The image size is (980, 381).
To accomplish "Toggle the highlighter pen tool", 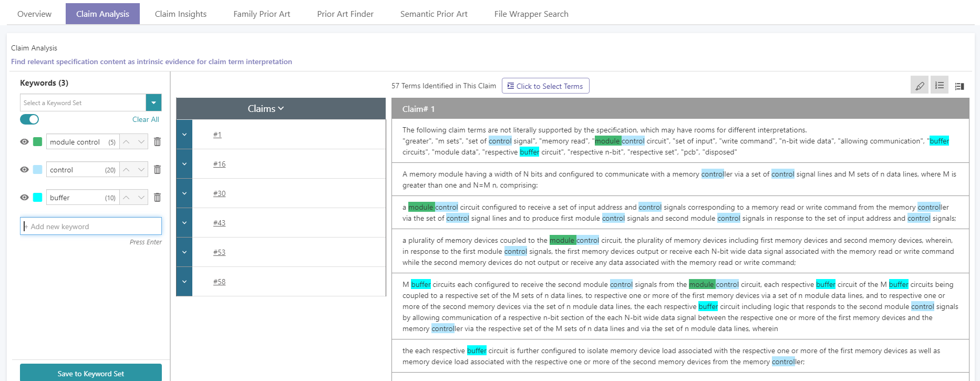I will 920,86.
